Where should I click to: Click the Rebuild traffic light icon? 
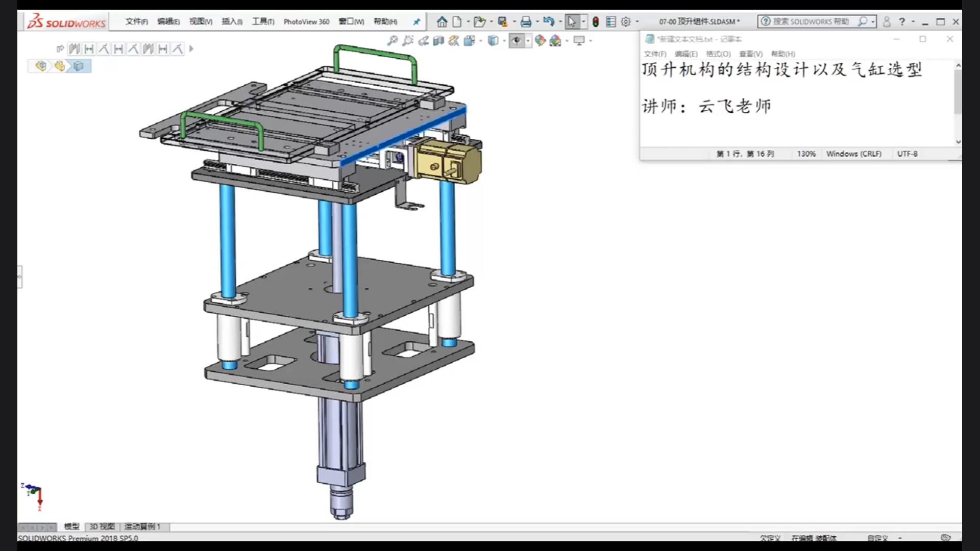pos(595,21)
